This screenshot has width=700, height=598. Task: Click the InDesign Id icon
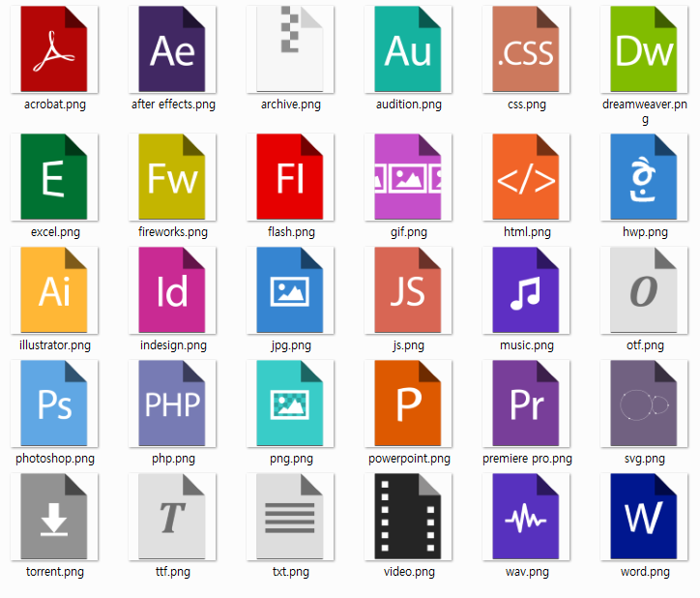point(172,290)
